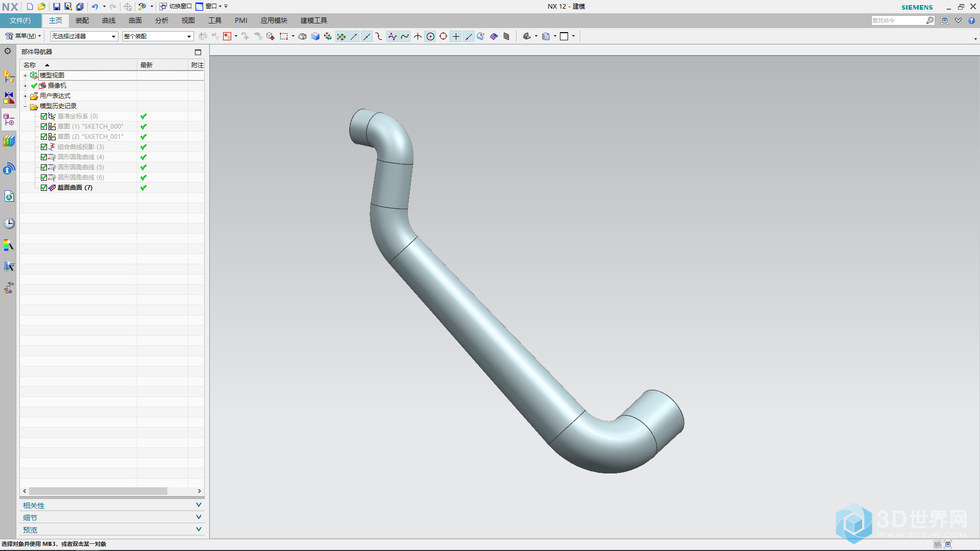The image size is (980, 551).
Task: Collapse the 模型历史记录 tree node
Action: (x=25, y=106)
